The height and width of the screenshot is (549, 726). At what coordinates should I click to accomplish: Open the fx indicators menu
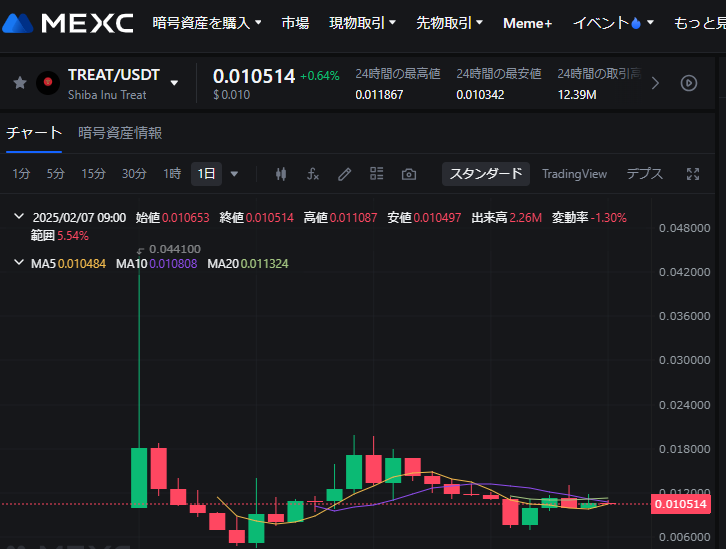(313, 174)
